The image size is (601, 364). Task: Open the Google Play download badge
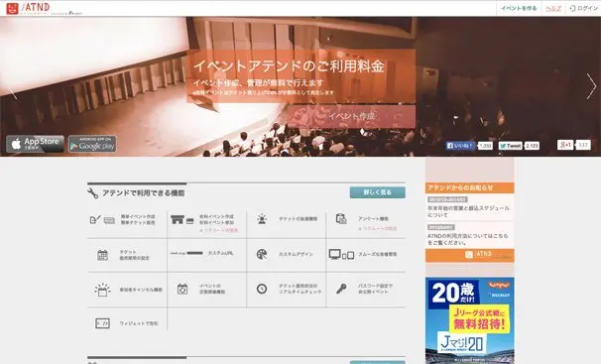tap(92, 144)
